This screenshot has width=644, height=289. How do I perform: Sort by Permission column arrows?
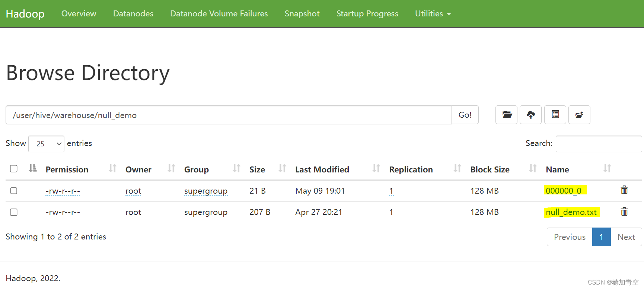[112, 169]
